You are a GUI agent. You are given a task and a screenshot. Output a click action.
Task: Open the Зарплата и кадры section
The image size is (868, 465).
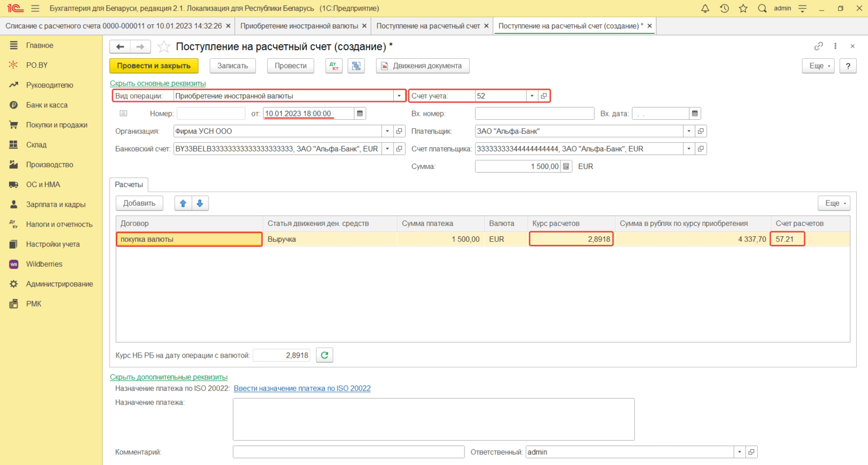pos(55,205)
